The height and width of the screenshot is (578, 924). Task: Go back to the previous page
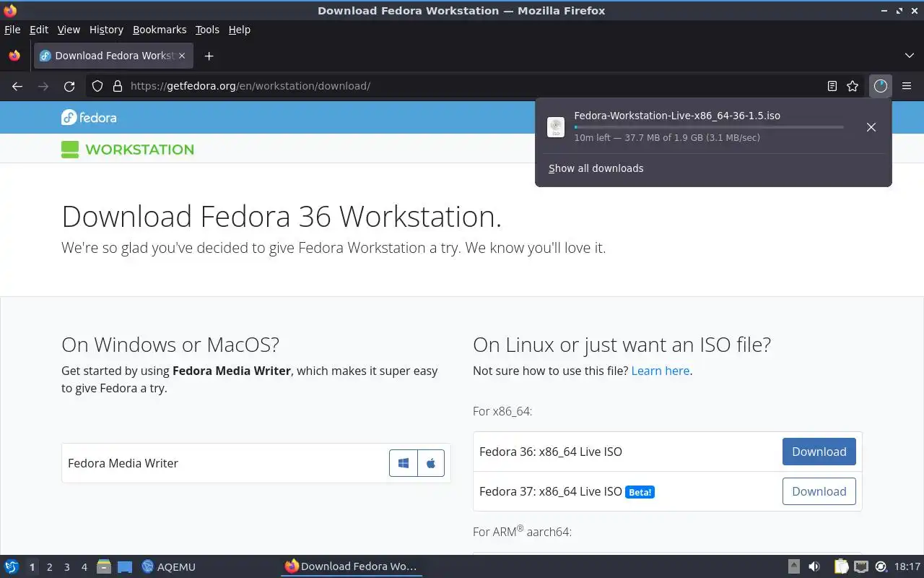17,86
